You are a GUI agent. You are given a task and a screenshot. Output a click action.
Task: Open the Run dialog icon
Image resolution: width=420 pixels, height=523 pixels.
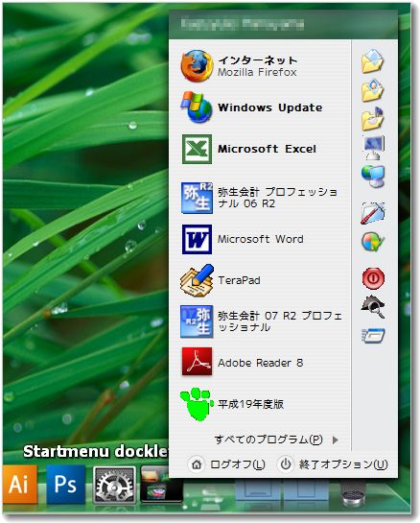point(373,336)
